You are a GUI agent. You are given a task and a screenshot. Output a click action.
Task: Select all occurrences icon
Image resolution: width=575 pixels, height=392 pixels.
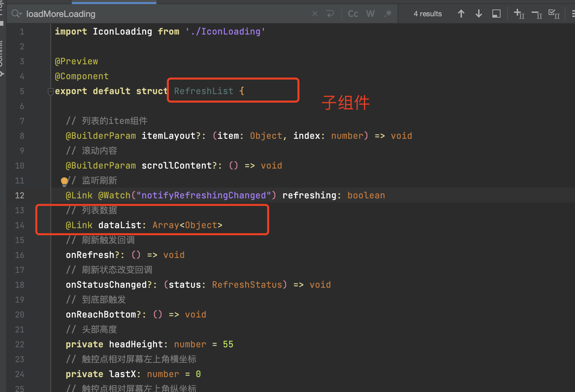[x=554, y=14]
